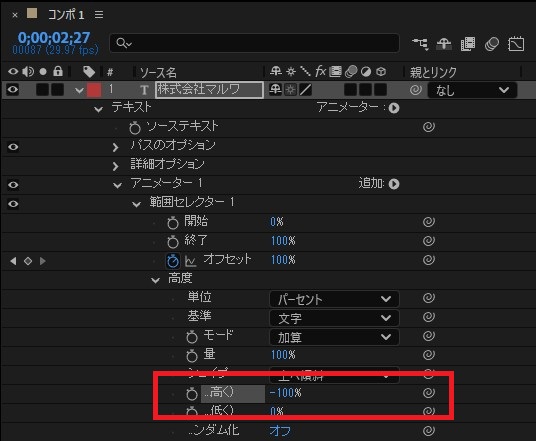The height and width of the screenshot is (441, 536).
Task: Hide the 株式会社マルワ text layer
Action: click(13, 90)
